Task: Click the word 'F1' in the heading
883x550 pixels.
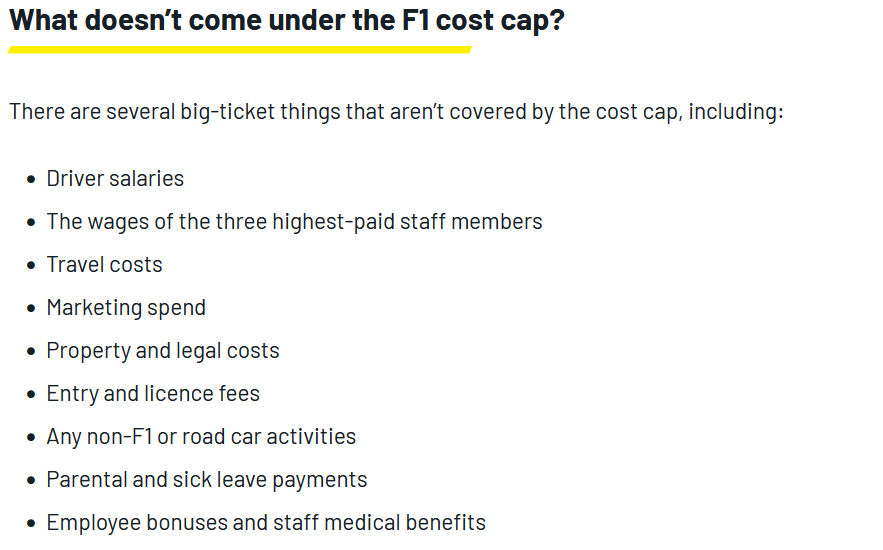Action: (x=415, y=21)
